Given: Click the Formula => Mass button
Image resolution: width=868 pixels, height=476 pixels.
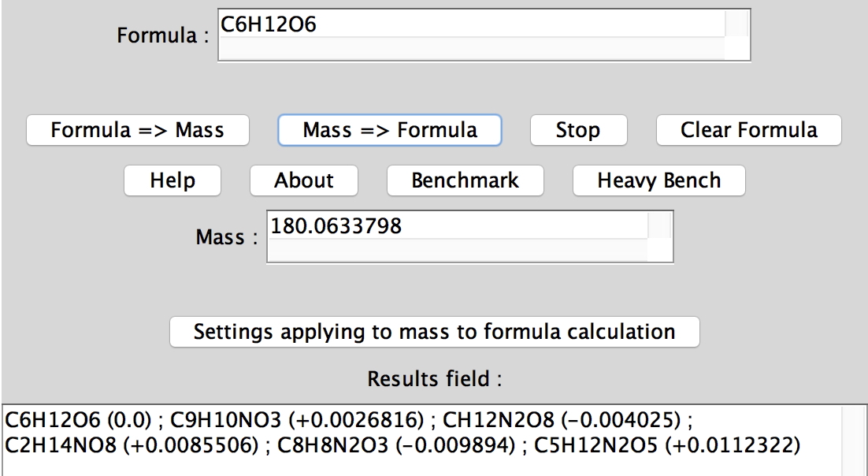Looking at the screenshot, I should pyautogui.click(x=138, y=130).
